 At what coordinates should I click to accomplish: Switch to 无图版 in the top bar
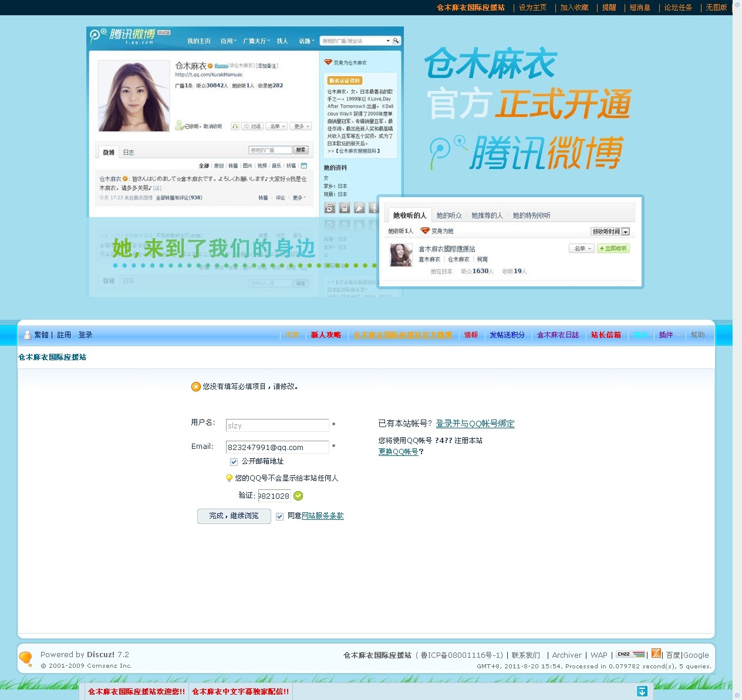click(x=716, y=8)
